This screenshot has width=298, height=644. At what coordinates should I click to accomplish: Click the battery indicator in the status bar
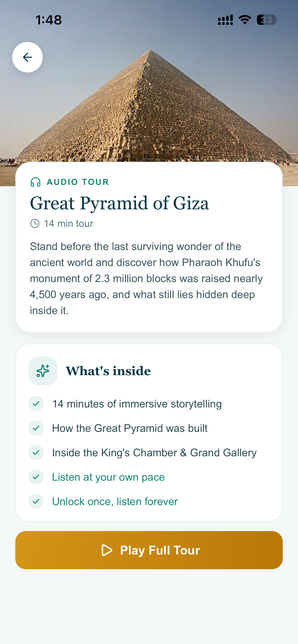267,20
